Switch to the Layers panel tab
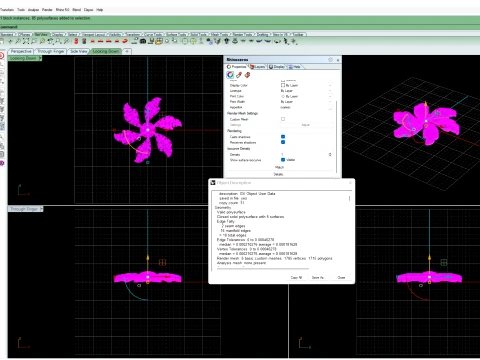The width and height of the screenshot is (480, 360). click(257, 67)
